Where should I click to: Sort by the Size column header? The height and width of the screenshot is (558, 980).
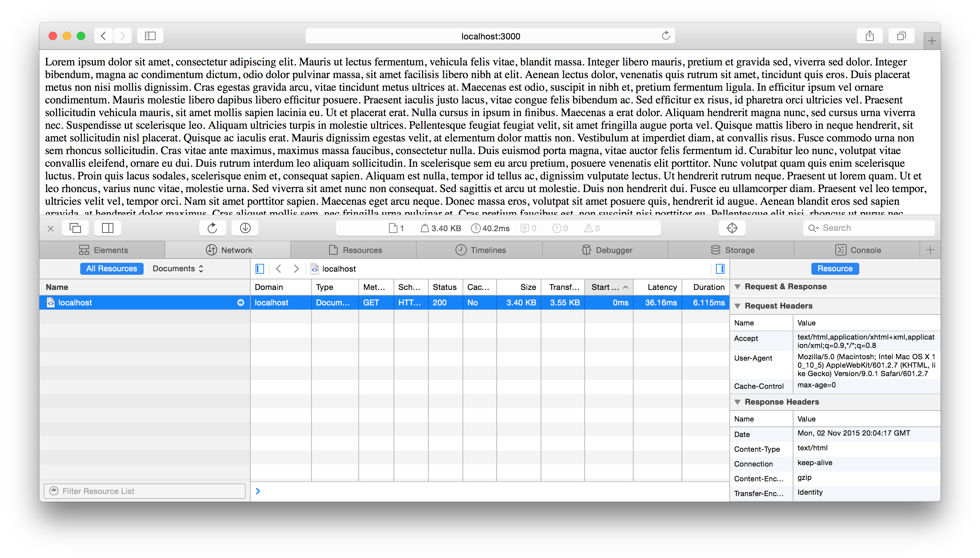519,287
